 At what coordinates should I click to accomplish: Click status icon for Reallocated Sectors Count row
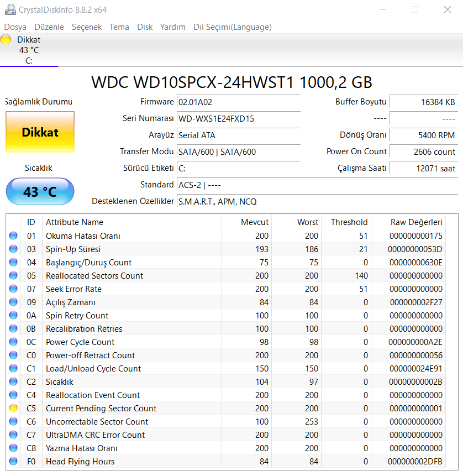13,275
